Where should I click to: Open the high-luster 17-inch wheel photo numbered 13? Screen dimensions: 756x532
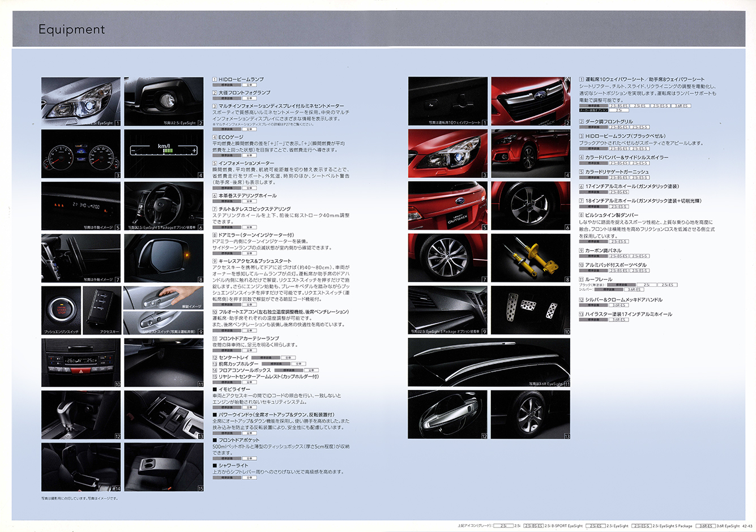[531, 415]
